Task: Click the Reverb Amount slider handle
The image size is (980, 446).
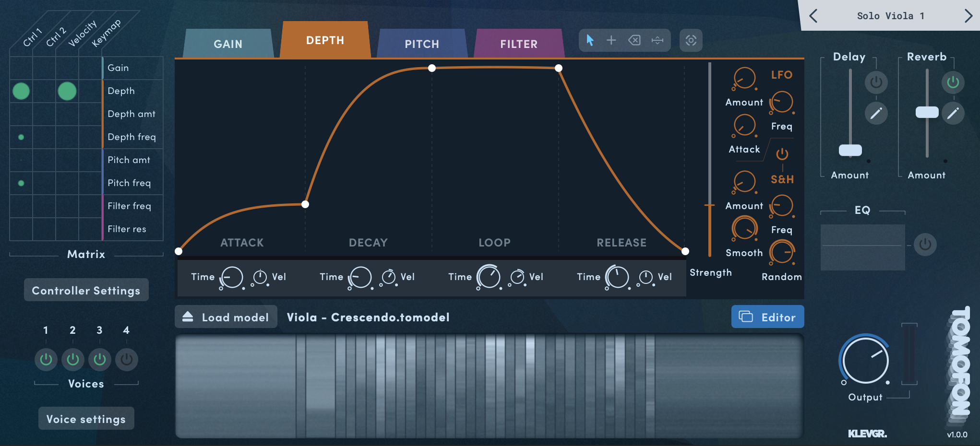Action: 927,112
